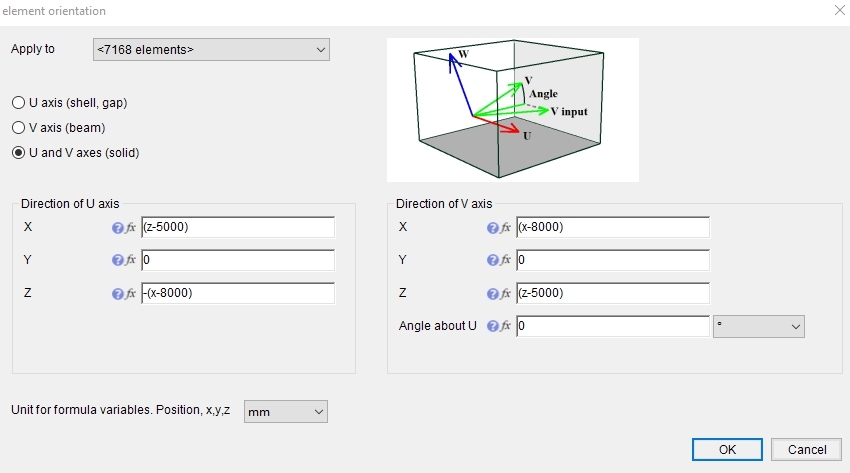The width and height of the screenshot is (850, 473).
Task: Expand the angle unit degree dropdown
Action: [x=759, y=326]
